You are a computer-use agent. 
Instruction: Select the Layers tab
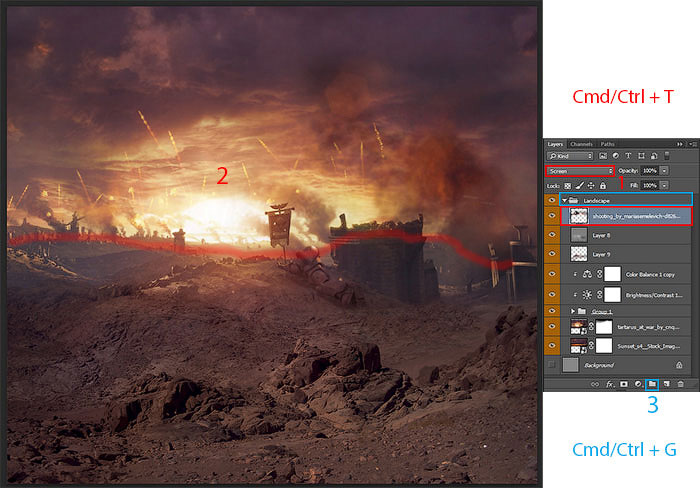[x=555, y=144]
